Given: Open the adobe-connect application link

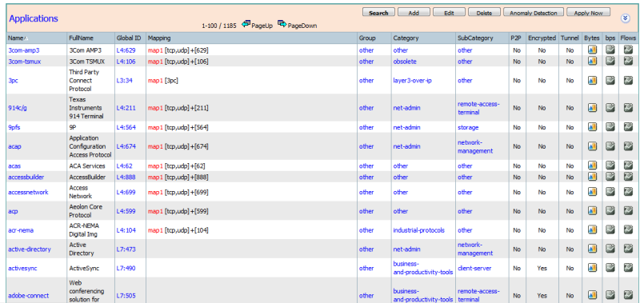Looking at the screenshot, I should coord(28,295).
